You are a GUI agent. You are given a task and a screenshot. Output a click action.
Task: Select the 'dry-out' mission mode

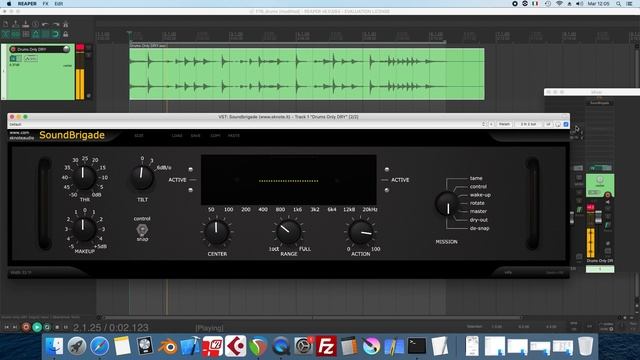coord(478,220)
